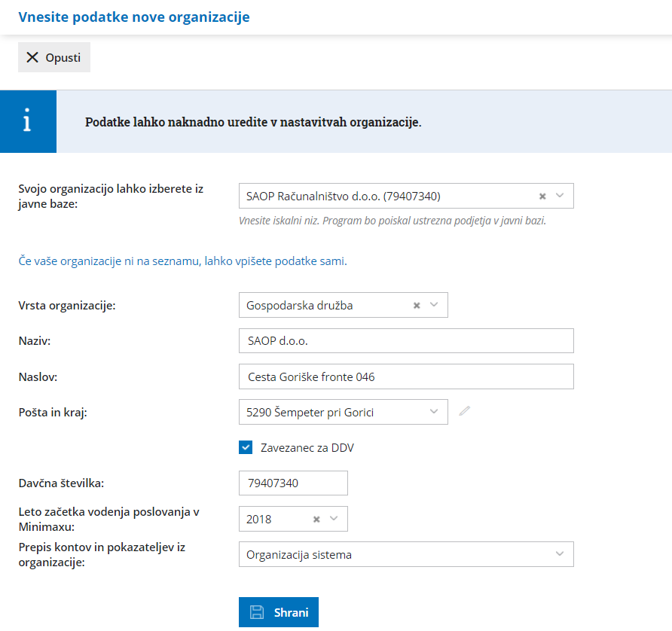Image resolution: width=672 pixels, height=631 pixels.
Task: Click the pencil icon to edit Pošta
Action: 465,411
